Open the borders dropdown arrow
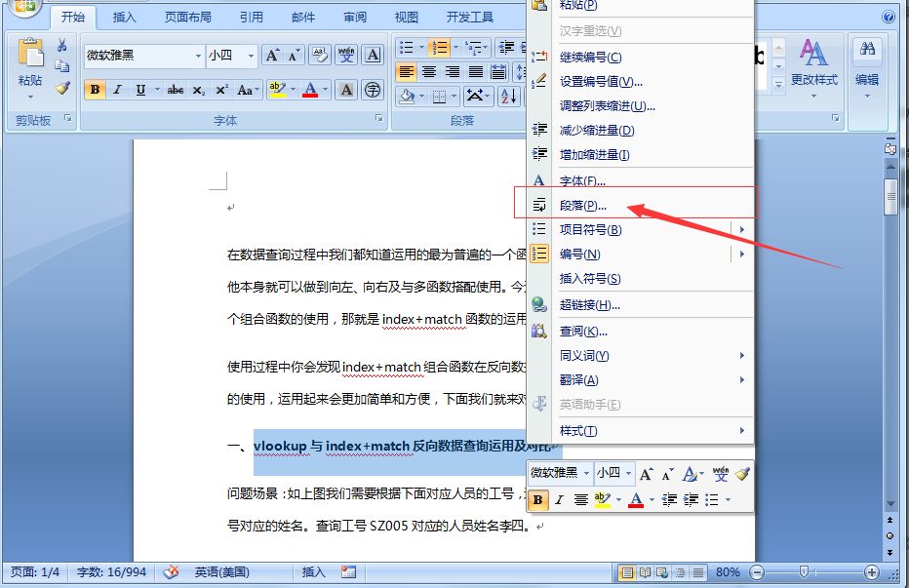Viewport: 909px width, 588px height. [x=454, y=96]
